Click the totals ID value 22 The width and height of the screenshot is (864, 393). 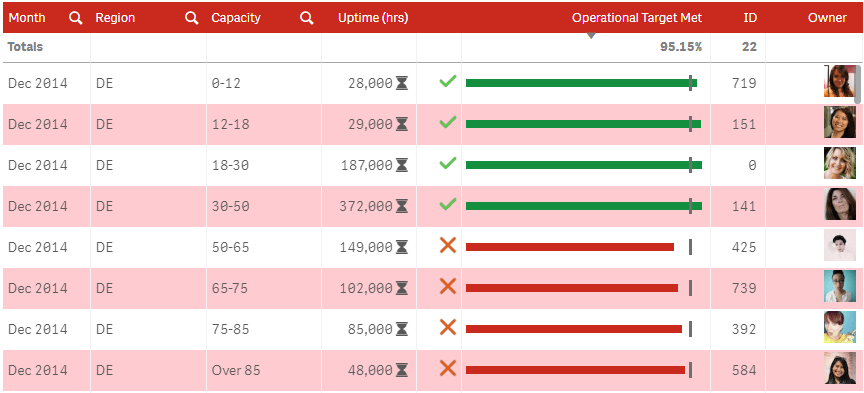(749, 47)
